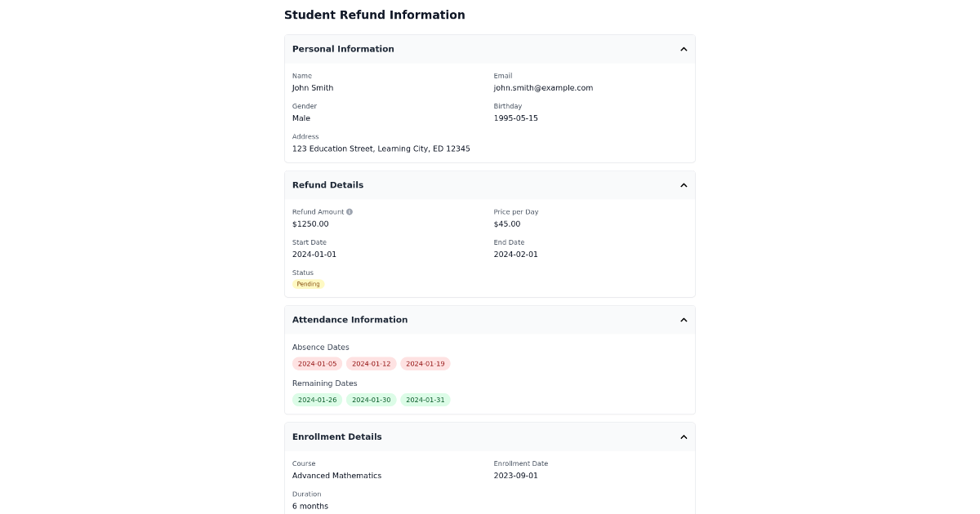This screenshot has width=980, height=514.
Task: Click the Student Refund Information page title
Action: (x=375, y=15)
